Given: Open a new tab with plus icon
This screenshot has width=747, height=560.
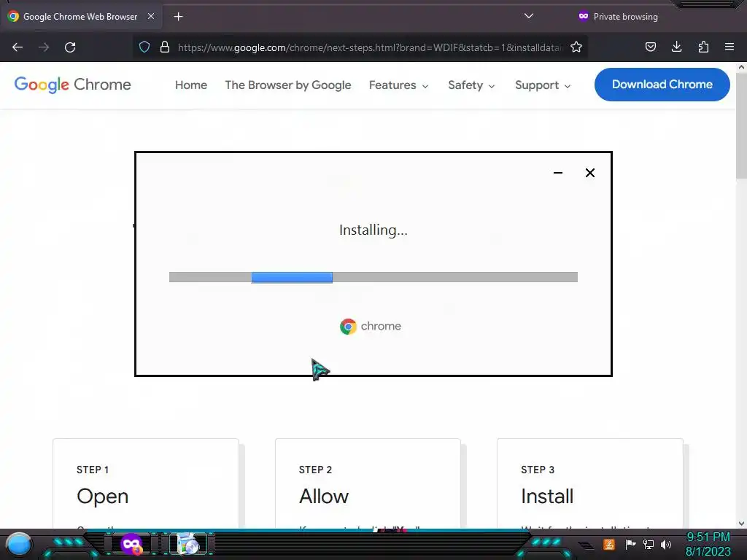Looking at the screenshot, I should (x=178, y=17).
